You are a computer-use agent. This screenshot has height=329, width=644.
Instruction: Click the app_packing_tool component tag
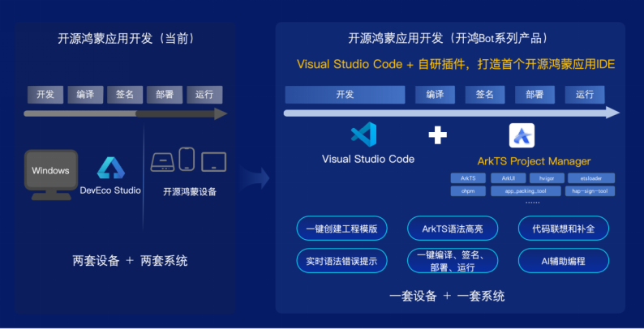pos(526,191)
